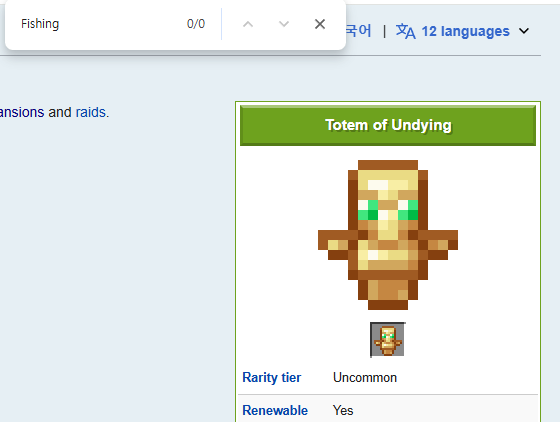Image resolution: width=560 pixels, height=422 pixels.
Task: Go to previous find result arrow
Action: (248, 24)
